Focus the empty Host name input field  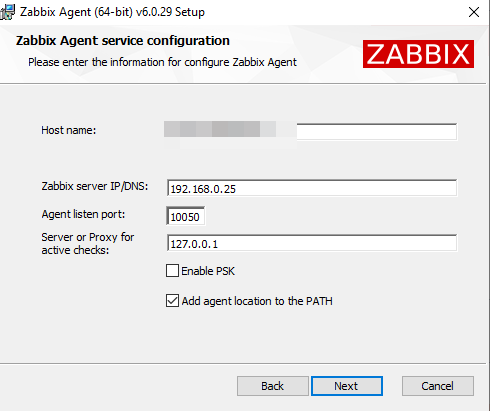(377, 132)
